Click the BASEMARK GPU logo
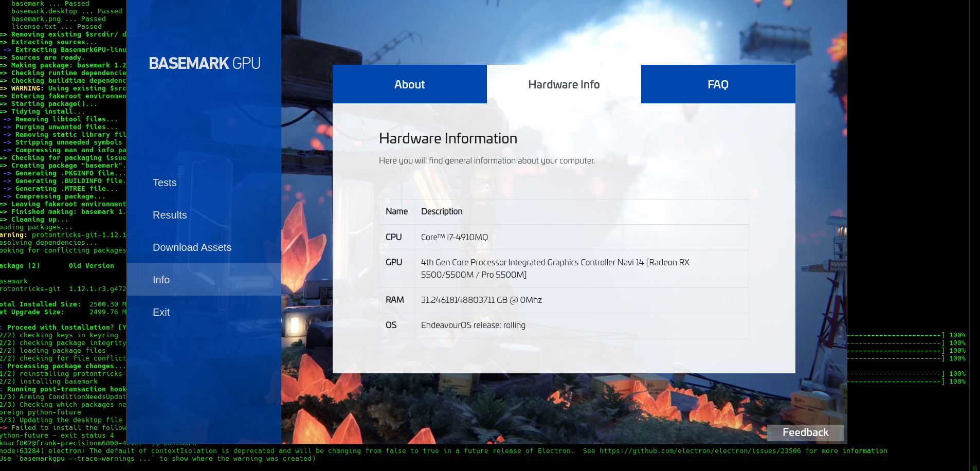980x471 pixels. pos(204,63)
